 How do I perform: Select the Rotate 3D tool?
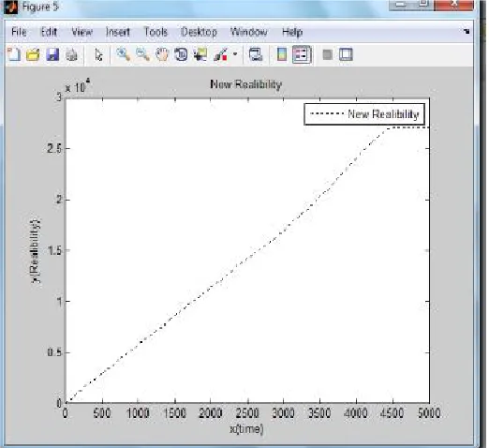point(181,55)
